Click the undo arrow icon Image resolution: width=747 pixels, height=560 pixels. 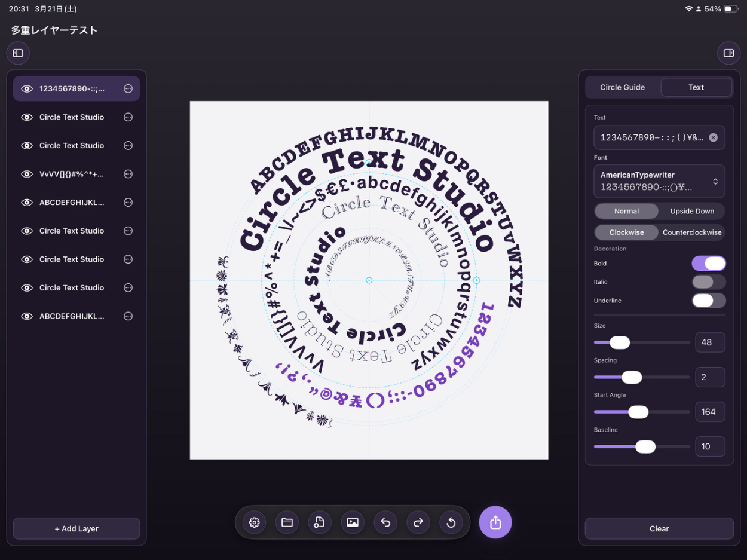point(385,522)
